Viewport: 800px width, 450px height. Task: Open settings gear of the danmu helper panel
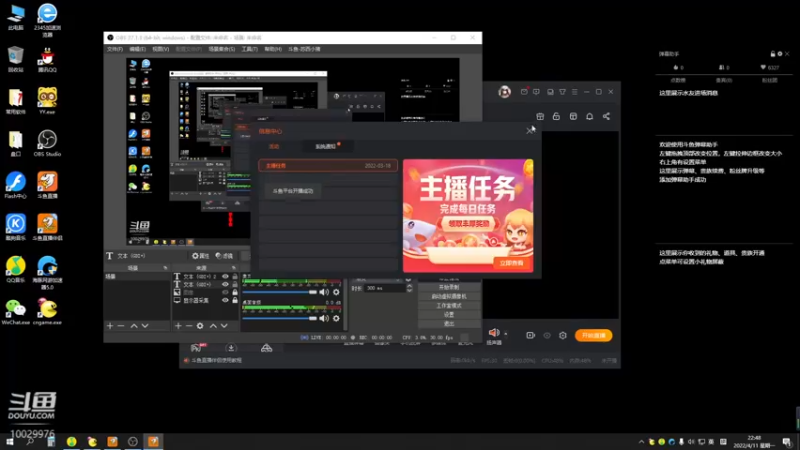coord(780,54)
